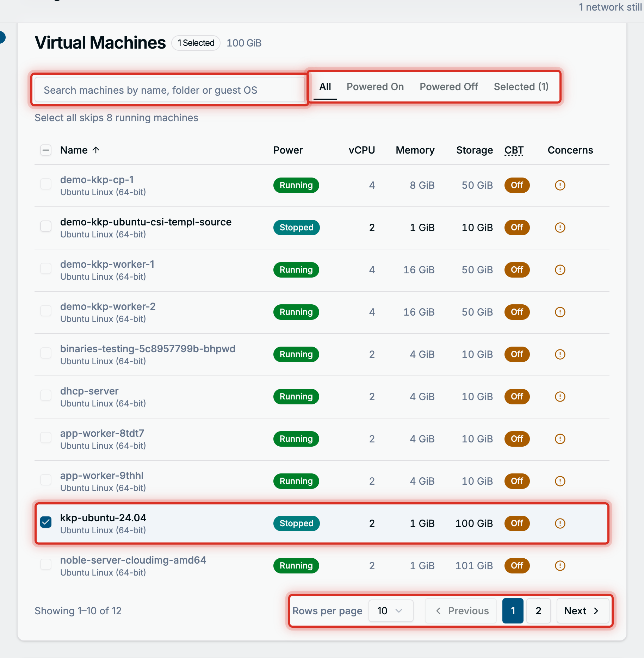Image resolution: width=644 pixels, height=658 pixels.
Task: Open the Rows per page dropdown
Action: click(391, 611)
